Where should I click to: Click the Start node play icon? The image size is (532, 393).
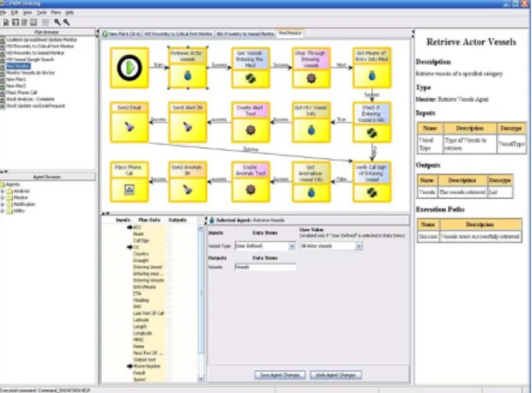coord(129,68)
